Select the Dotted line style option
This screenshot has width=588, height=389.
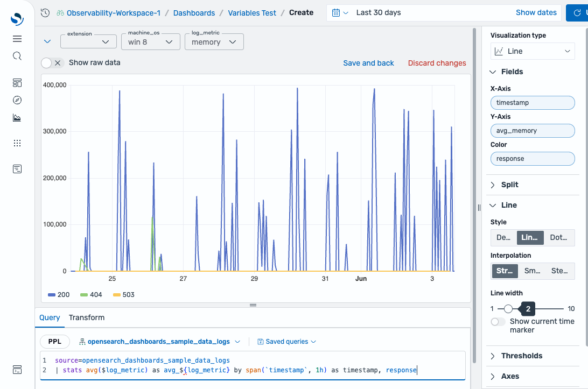point(559,238)
